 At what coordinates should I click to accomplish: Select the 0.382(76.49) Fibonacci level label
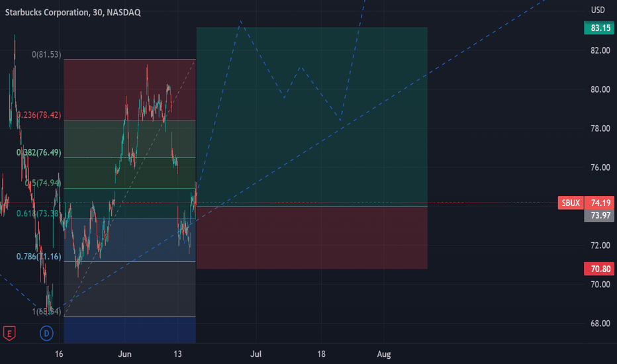tap(39, 152)
